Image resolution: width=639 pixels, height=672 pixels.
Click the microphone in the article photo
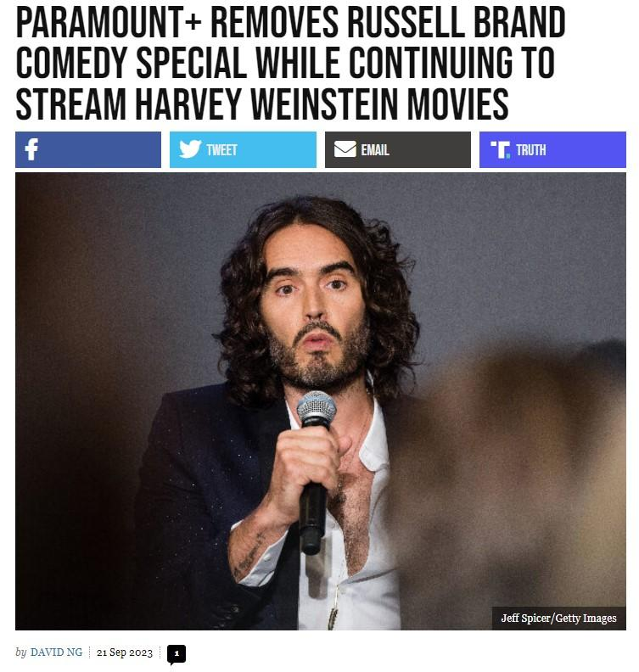(315, 472)
